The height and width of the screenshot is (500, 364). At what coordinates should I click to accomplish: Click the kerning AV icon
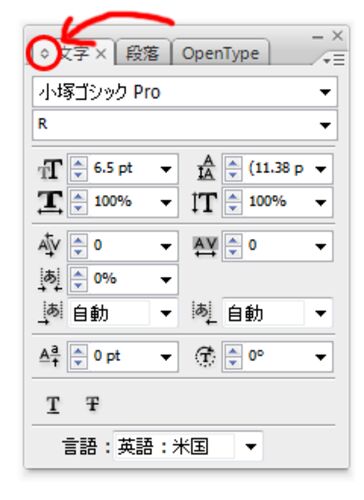tap(50, 246)
